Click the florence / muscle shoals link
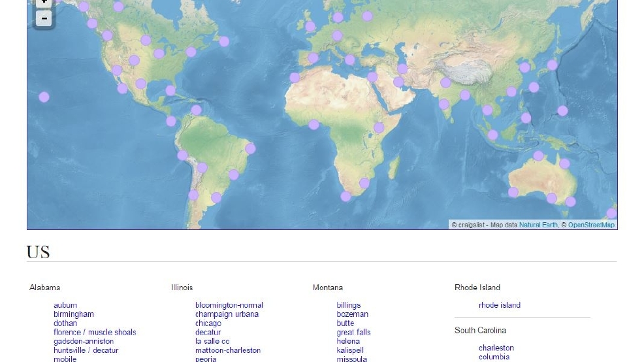Image resolution: width=644 pixels, height=362 pixels. point(95,332)
